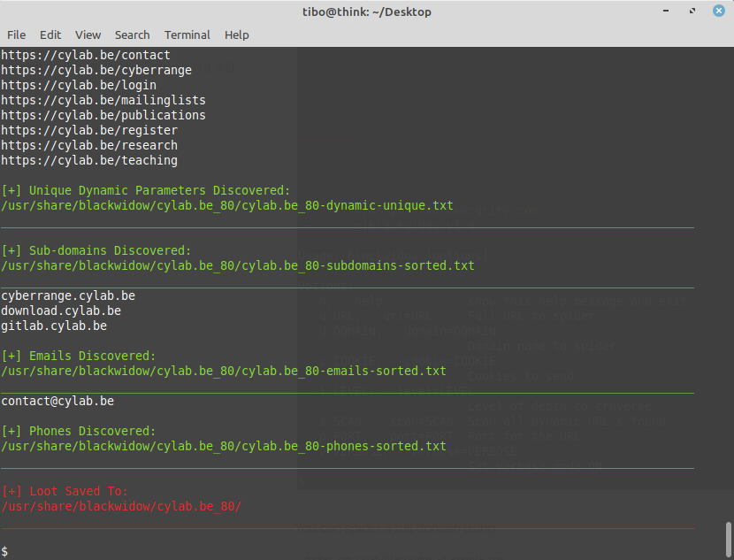Viewport: 734px width, 560px height.
Task: Click the Emails Discovered heading
Action: pyautogui.click(x=78, y=356)
